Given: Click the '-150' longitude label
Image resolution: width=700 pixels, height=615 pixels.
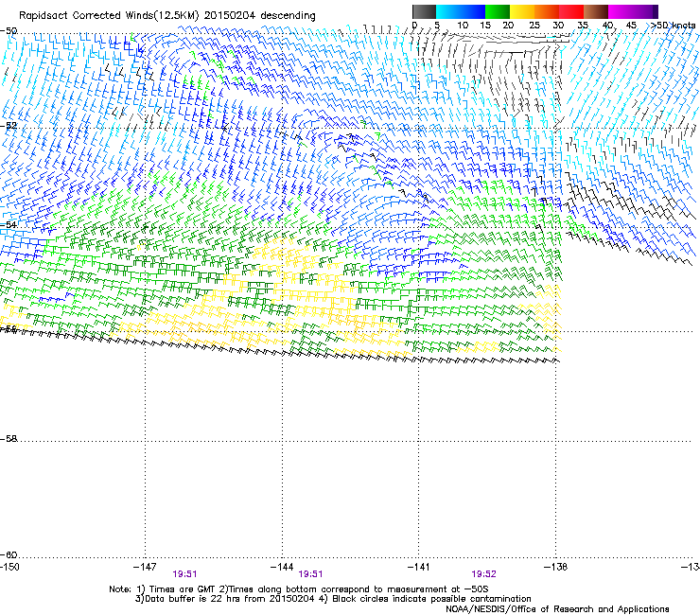Looking at the screenshot, I should (9, 567).
